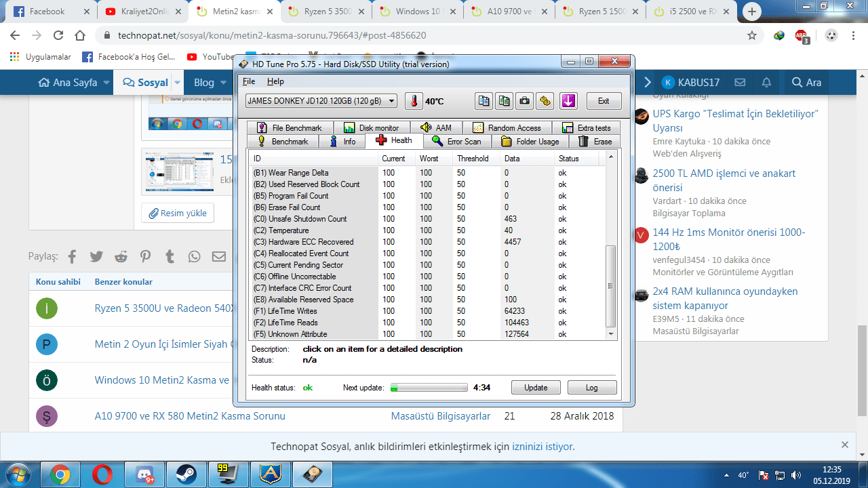Switch to the Error Scan tab
This screenshot has width=868, height=488.
(456, 142)
